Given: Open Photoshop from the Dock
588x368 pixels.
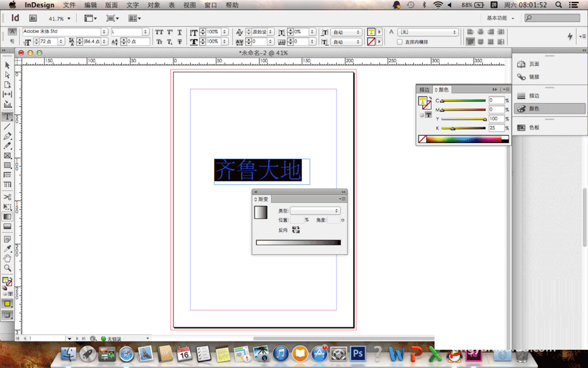Looking at the screenshot, I should (357, 353).
